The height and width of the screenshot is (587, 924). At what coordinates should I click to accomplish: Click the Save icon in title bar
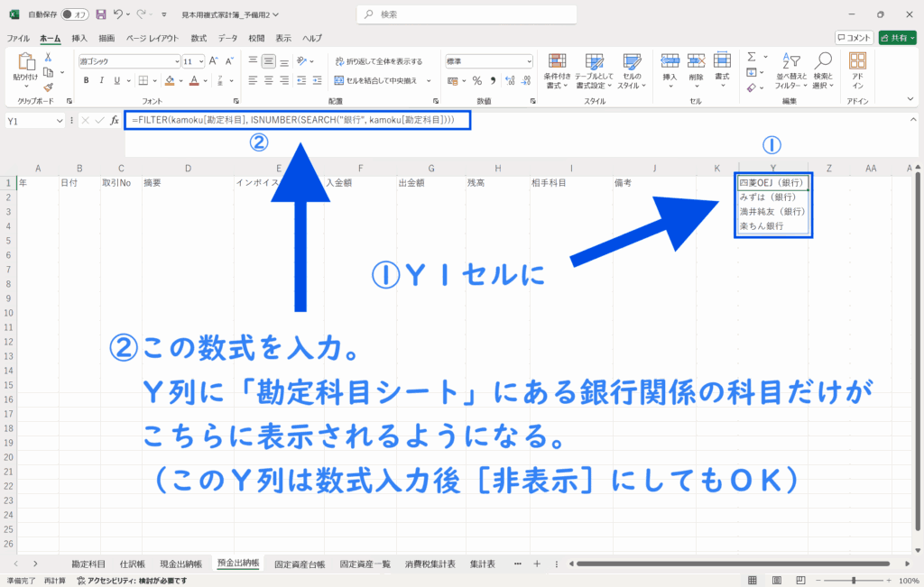[x=101, y=14]
